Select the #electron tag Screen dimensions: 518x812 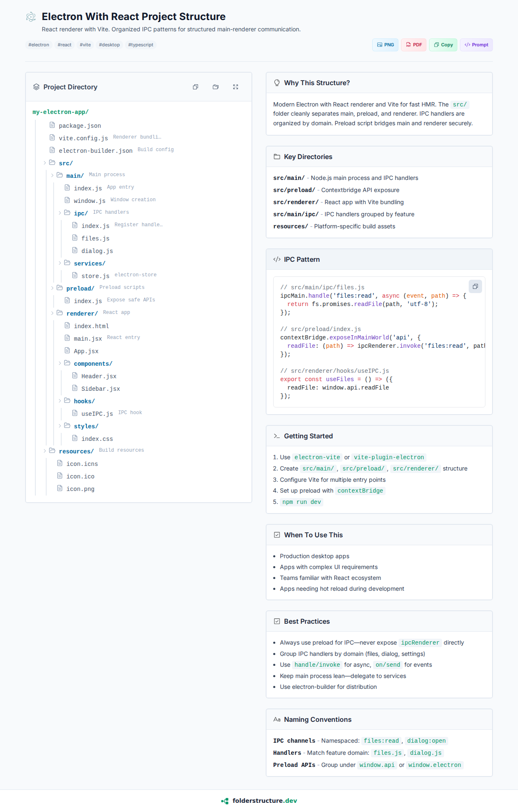[x=39, y=45]
